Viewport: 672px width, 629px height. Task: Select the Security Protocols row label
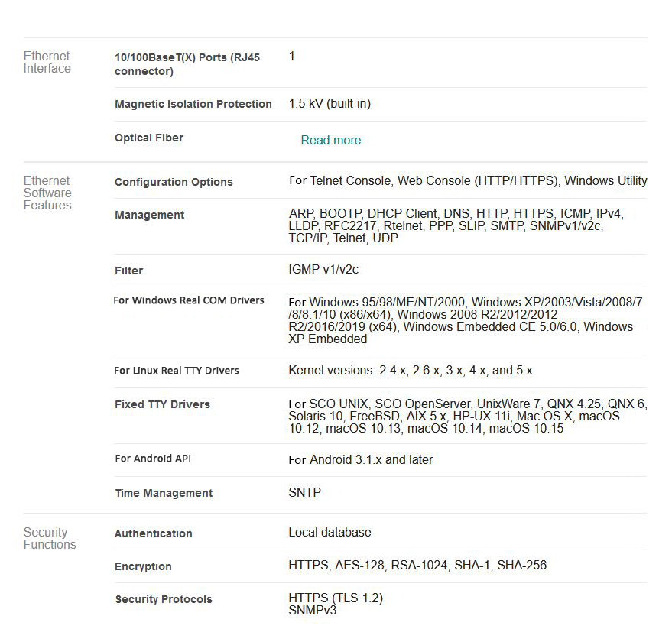tap(164, 600)
